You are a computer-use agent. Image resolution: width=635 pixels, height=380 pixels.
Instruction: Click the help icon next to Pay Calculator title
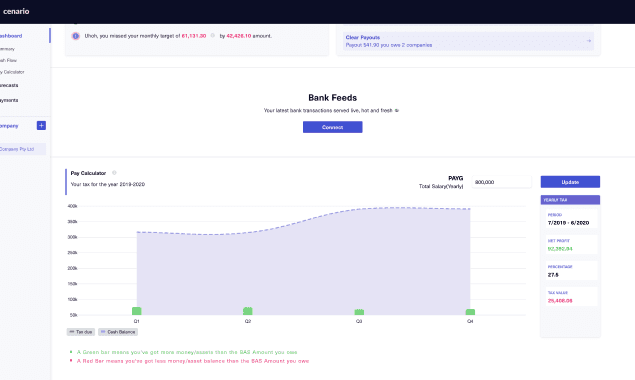(114, 173)
